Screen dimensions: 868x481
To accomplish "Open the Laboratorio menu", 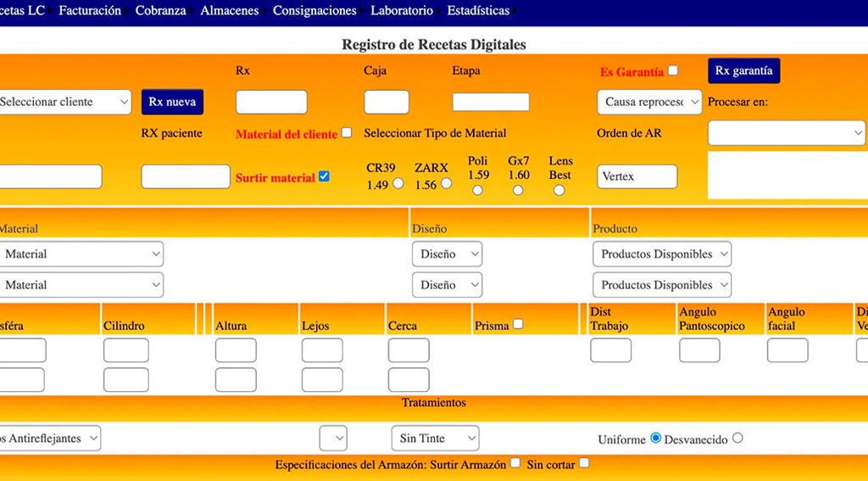I will (402, 11).
